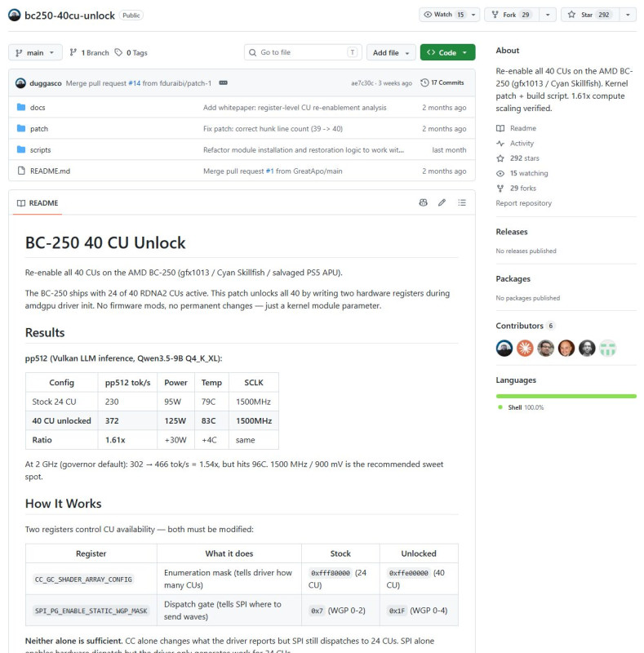Image resolution: width=644 pixels, height=653 pixels.
Task: Click the '40 CU unlocked' table cell
Action: (x=62, y=420)
